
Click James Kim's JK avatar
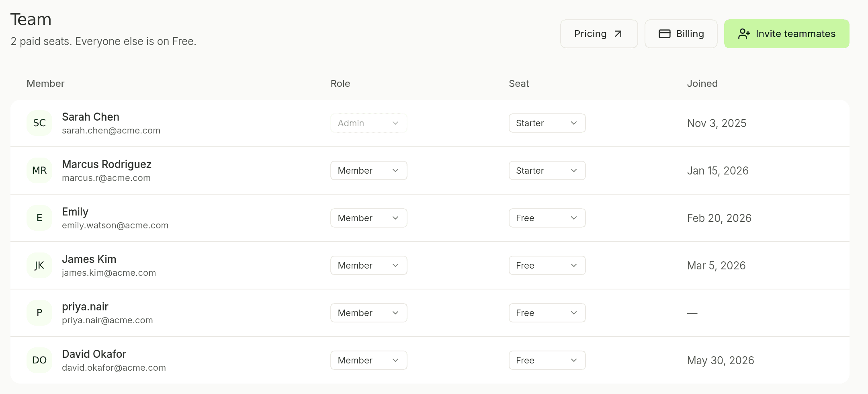tap(39, 265)
